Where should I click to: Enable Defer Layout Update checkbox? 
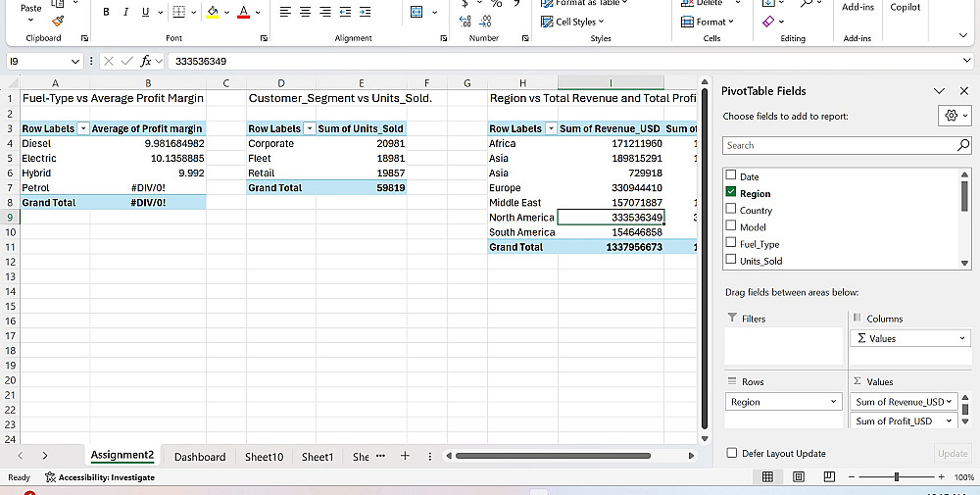tap(732, 453)
